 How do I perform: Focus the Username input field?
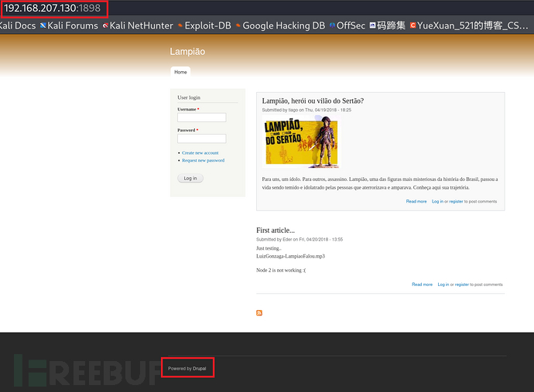click(x=201, y=118)
